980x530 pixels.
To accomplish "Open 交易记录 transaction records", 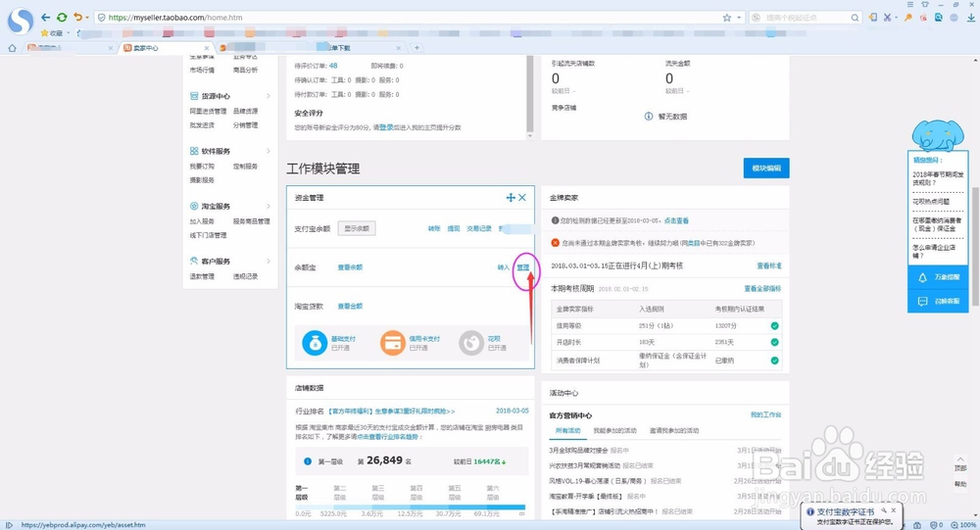I will [x=479, y=228].
